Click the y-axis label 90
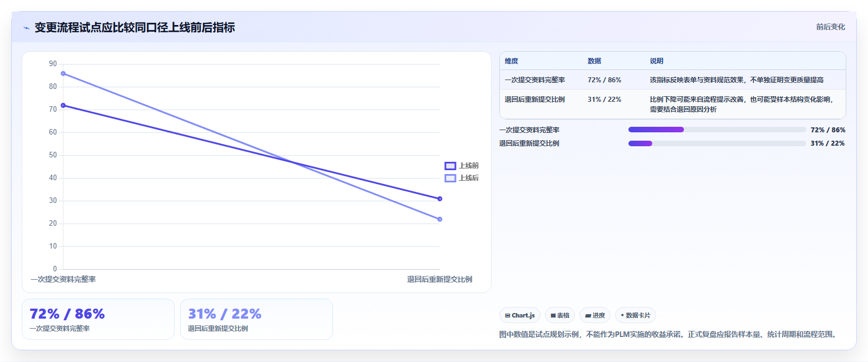Screen dimensions: 868x362 tap(53, 64)
